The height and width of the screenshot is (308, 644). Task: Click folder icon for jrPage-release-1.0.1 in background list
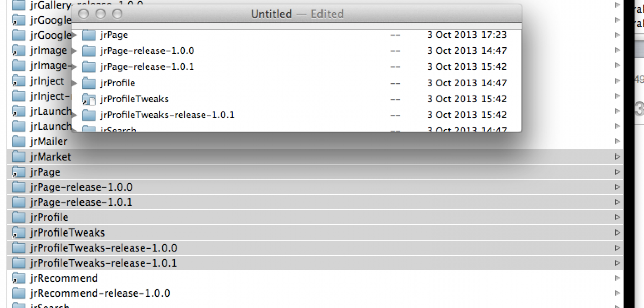pos(18,202)
